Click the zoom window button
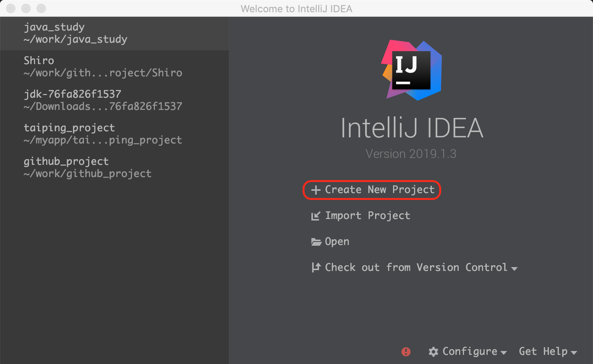The width and height of the screenshot is (593, 364). pos(41,8)
